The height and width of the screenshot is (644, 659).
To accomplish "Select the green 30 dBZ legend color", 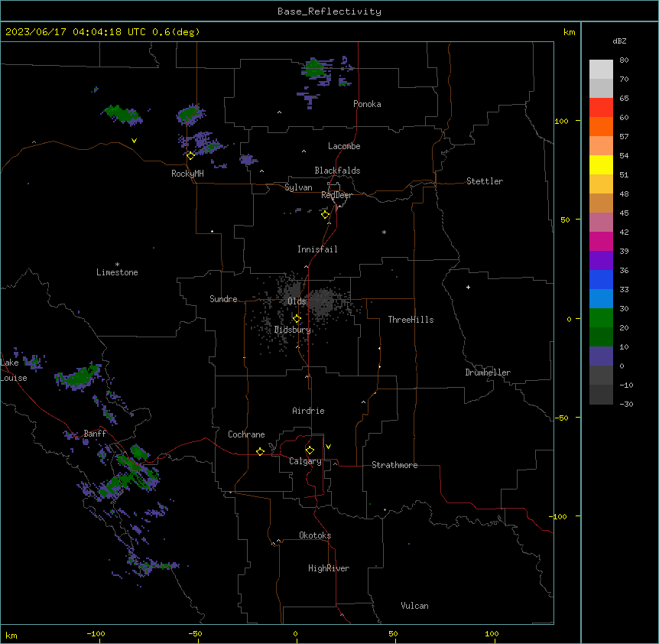I will point(601,318).
